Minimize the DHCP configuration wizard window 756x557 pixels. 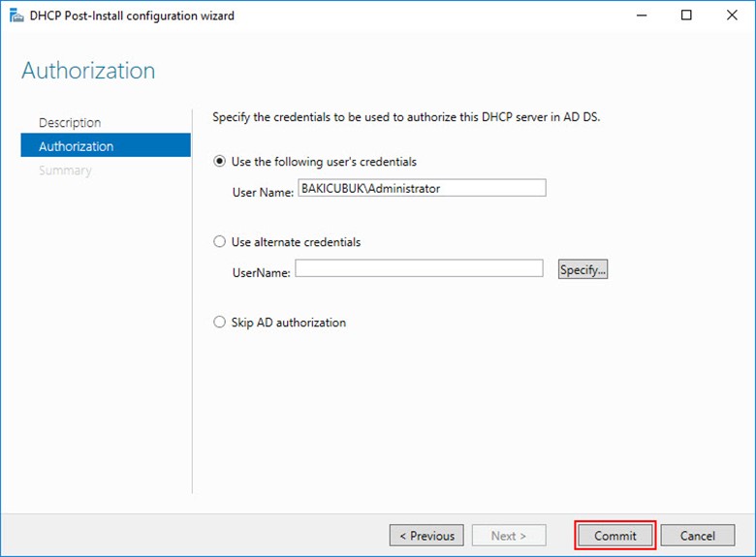[642, 15]
